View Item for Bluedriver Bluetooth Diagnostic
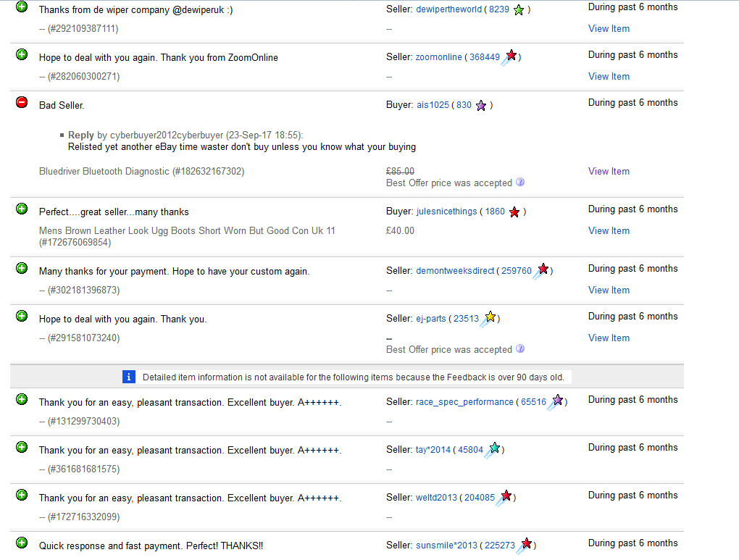Screen dimensions: 739x560 [x=609, y=172]
